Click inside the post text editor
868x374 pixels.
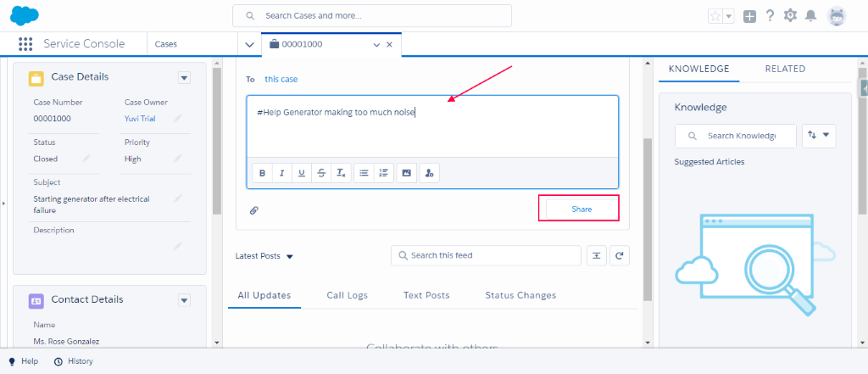[x=432, y=127]
